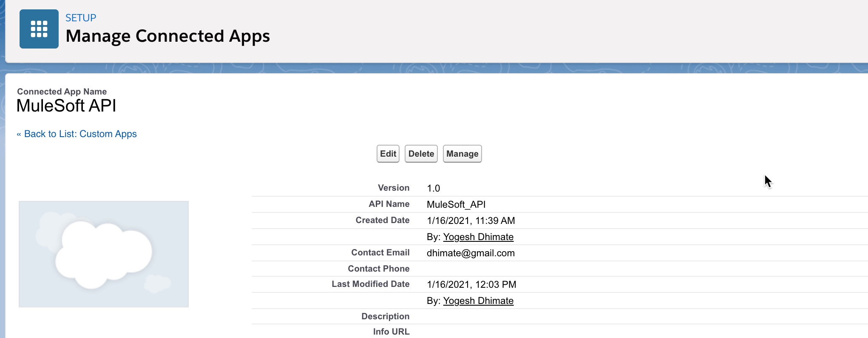Click Last Modified value 1/16/2021, 12:03 PM
Viewport: 868px width, 338px height.
(471, 284)
